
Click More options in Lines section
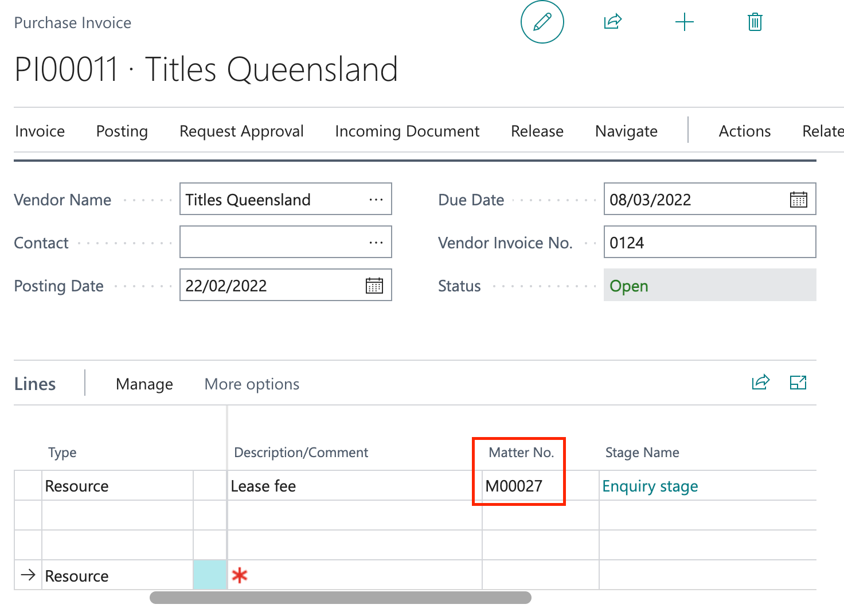tap(252, 384)
